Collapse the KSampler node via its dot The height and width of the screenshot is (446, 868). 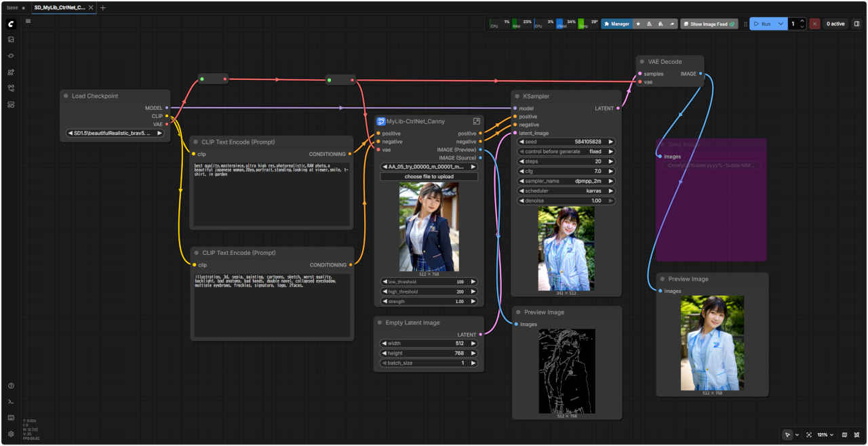point(517,96)
